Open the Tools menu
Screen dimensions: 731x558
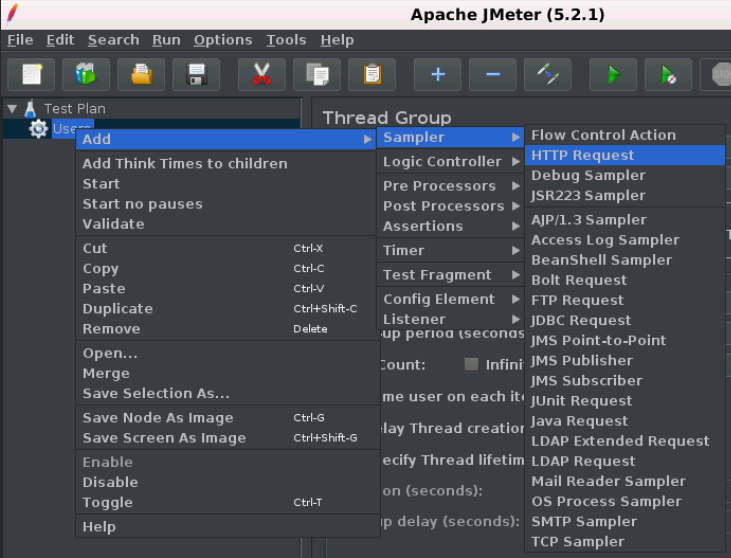click(x=286, y=40)
